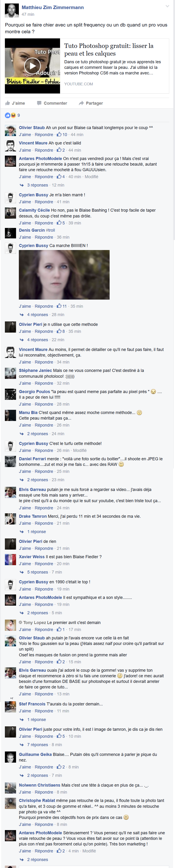Expand 3 réponses under Antares PhotoModele's comment
The image size is (175, 868).
[37, 185]
